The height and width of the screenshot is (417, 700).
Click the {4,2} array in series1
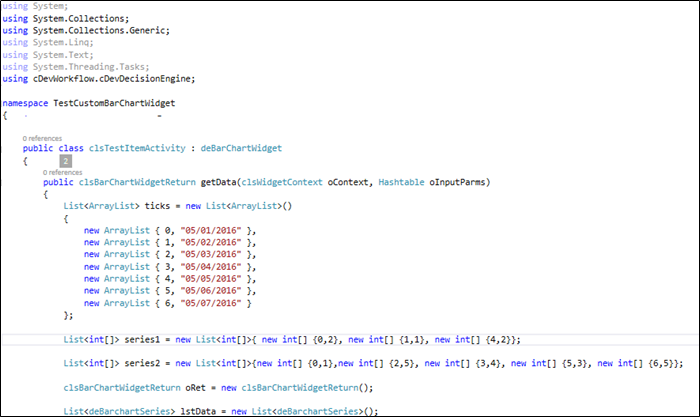click(498, 340)
